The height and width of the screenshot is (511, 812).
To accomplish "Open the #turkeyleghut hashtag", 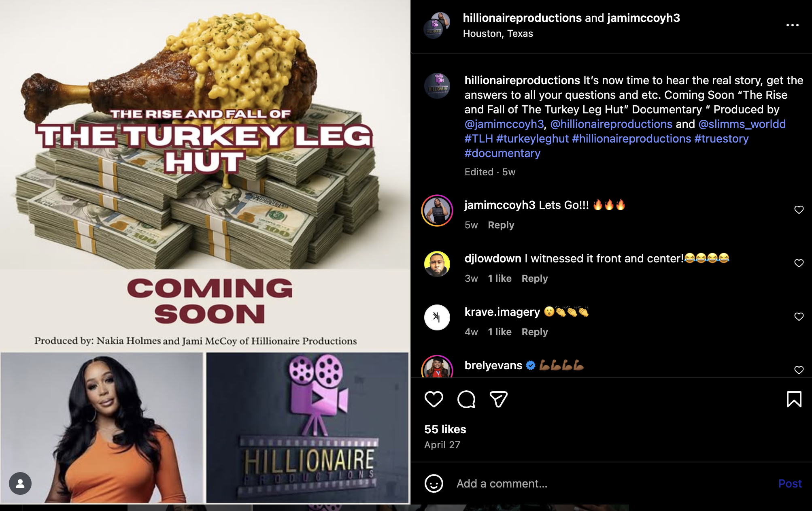I will pyautogui.click(x=532, y=138).
